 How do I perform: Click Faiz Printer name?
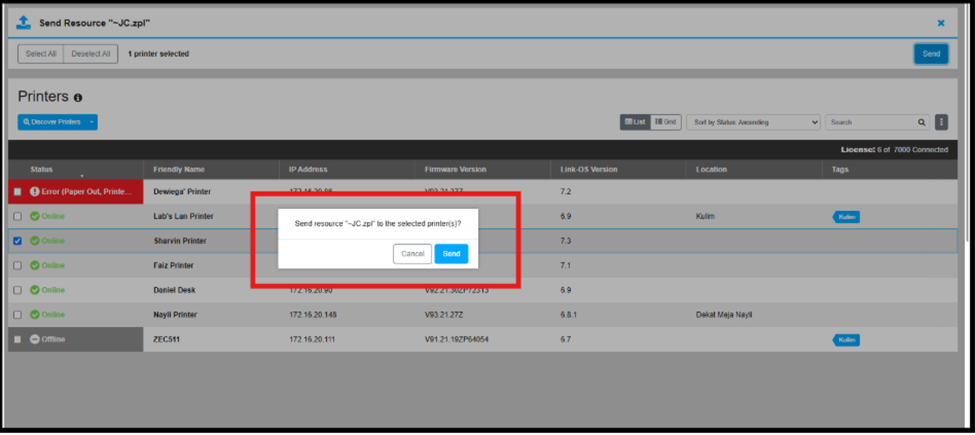pos(173,265)
